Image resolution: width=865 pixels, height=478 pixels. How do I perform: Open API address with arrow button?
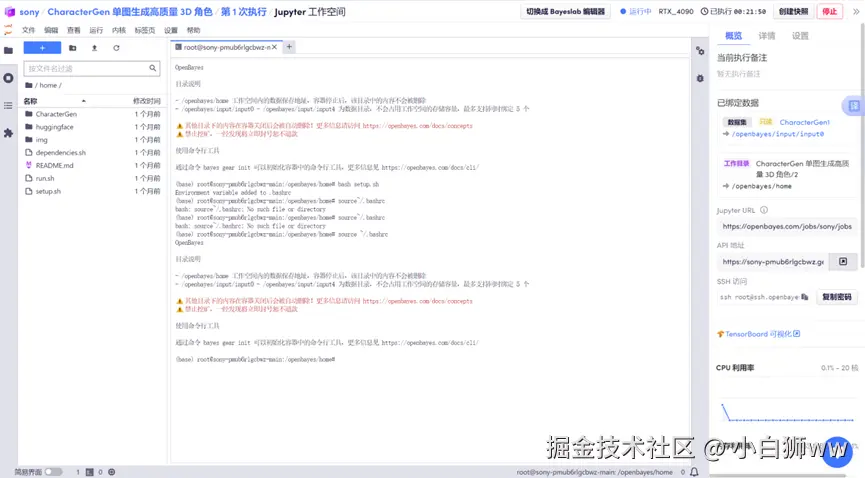843,262
